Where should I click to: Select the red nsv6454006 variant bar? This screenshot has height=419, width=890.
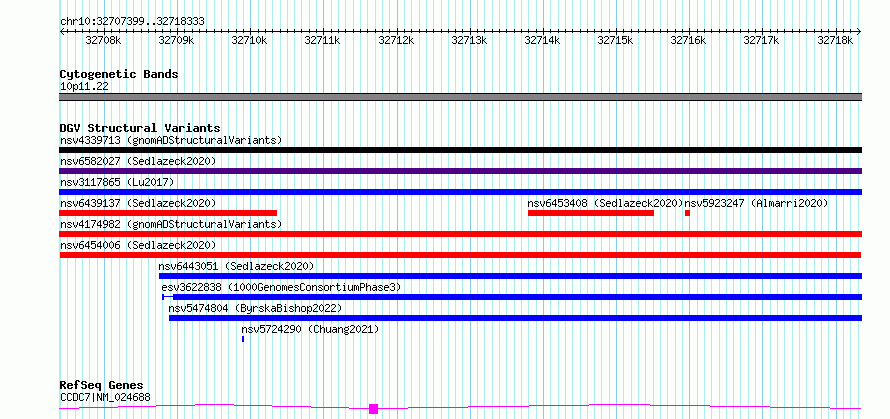(460, 255)
